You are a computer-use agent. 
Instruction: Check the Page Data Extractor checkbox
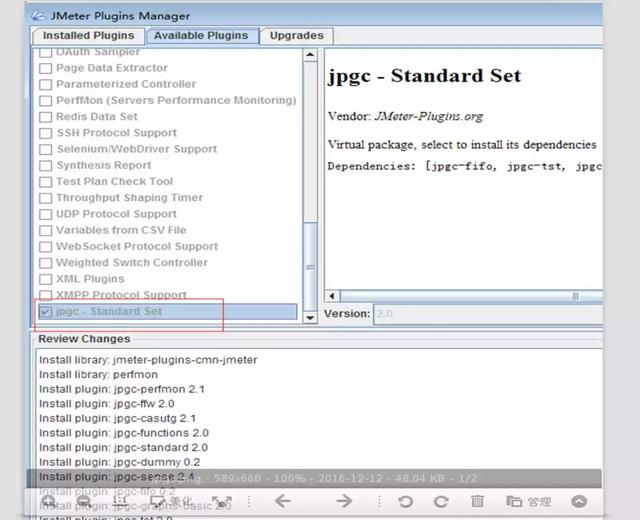pyautogui.click(x=45, y=68)
